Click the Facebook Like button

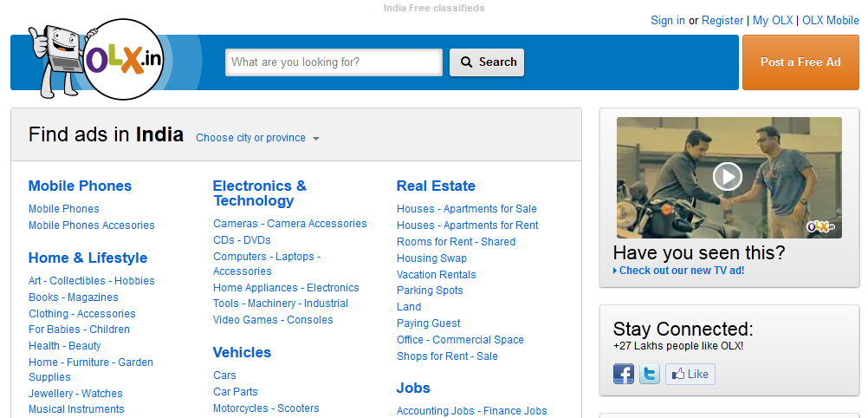point(690,374)
